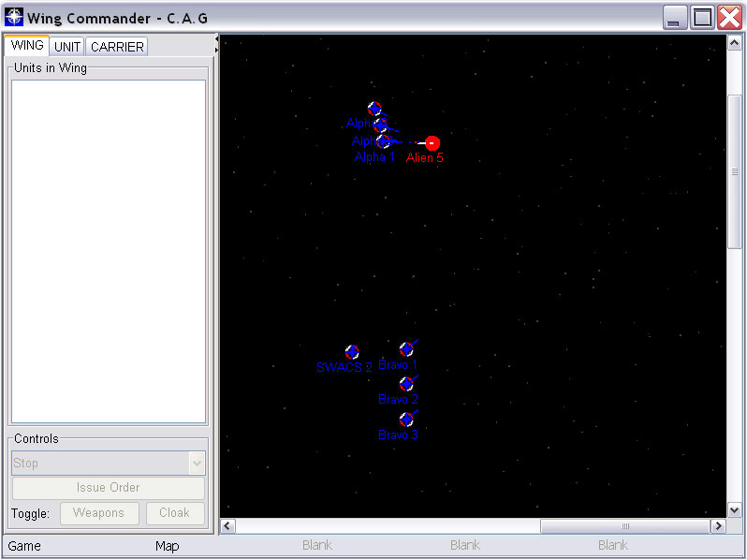Click Map in the bottom bar
Screen dimensions: 747x560
pyautogui.click(x=167, y=546)
